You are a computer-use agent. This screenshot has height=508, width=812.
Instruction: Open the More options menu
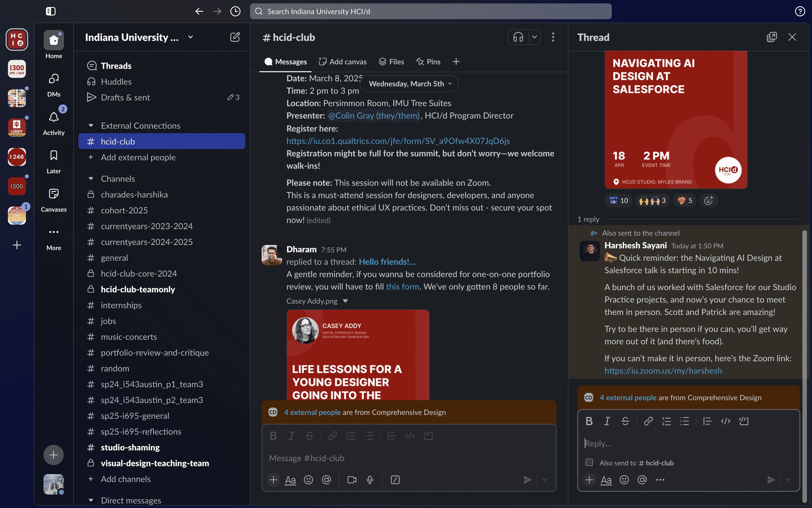click(x=54, y=238)
